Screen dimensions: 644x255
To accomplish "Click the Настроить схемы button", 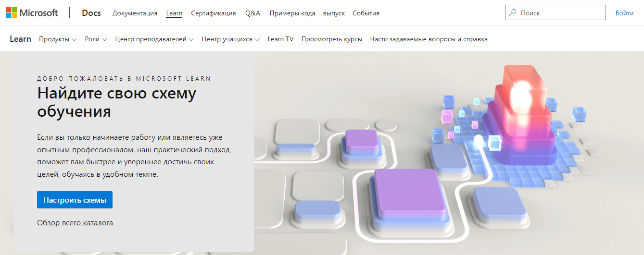I will tap(75, 200).
